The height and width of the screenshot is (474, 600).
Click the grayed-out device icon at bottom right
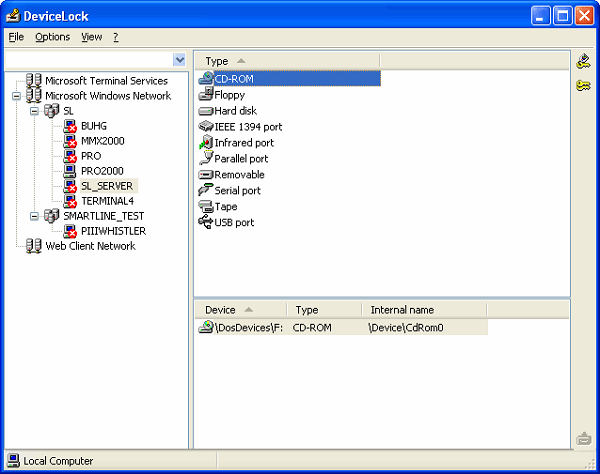click(x=584, y=439)
